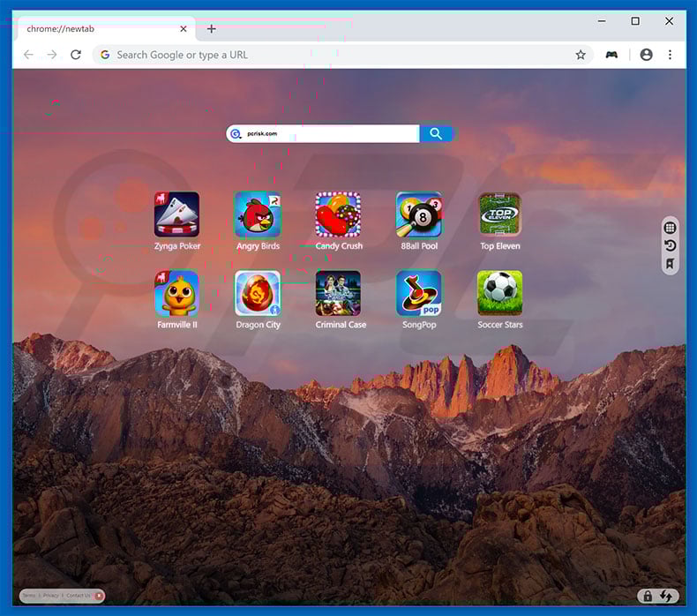Click the search engine logo in page search box

coord(236,133)
